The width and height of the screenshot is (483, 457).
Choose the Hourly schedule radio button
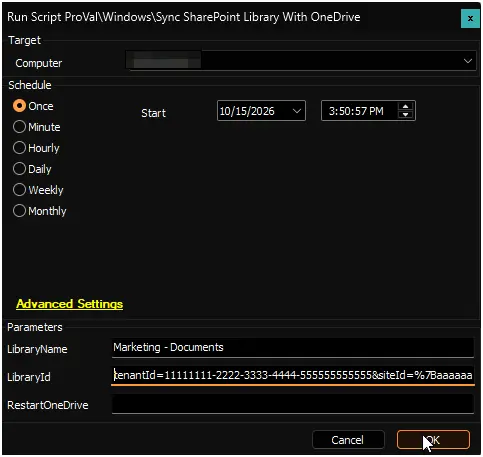click(19, 148)
